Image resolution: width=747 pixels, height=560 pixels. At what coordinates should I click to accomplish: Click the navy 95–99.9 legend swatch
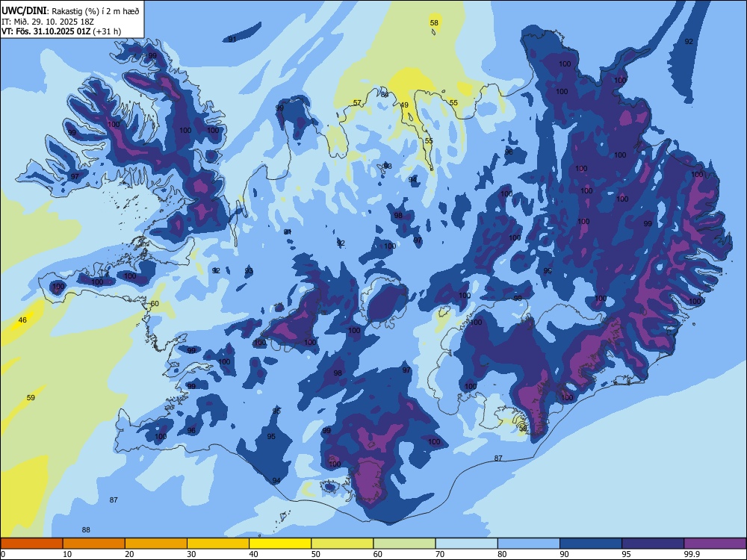click(653, 544)
